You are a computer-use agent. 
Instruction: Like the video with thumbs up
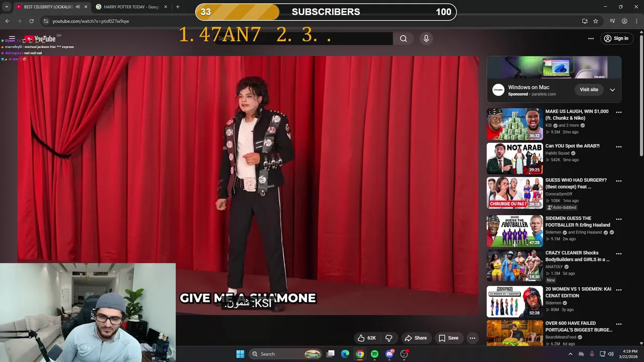pos(367,338)
